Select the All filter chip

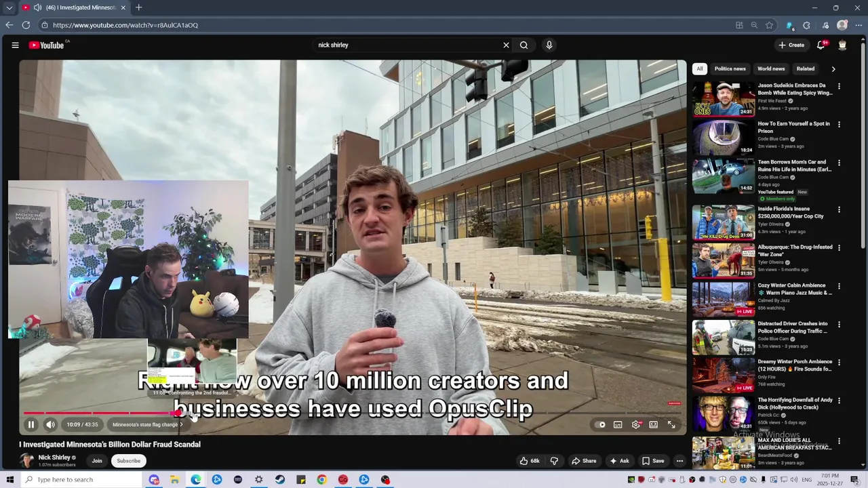[x=700, y=68]
